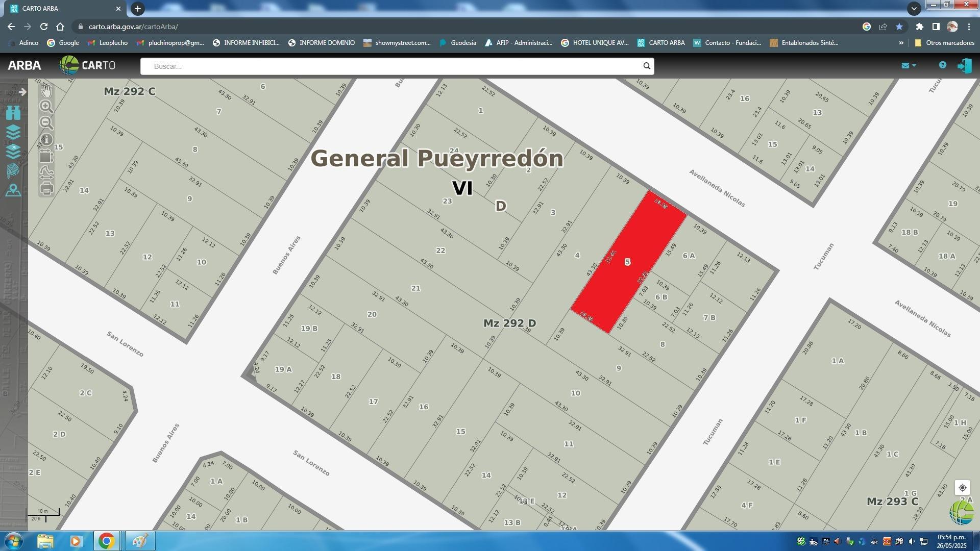Click the magnifier search button

click(x=647, y=66)
